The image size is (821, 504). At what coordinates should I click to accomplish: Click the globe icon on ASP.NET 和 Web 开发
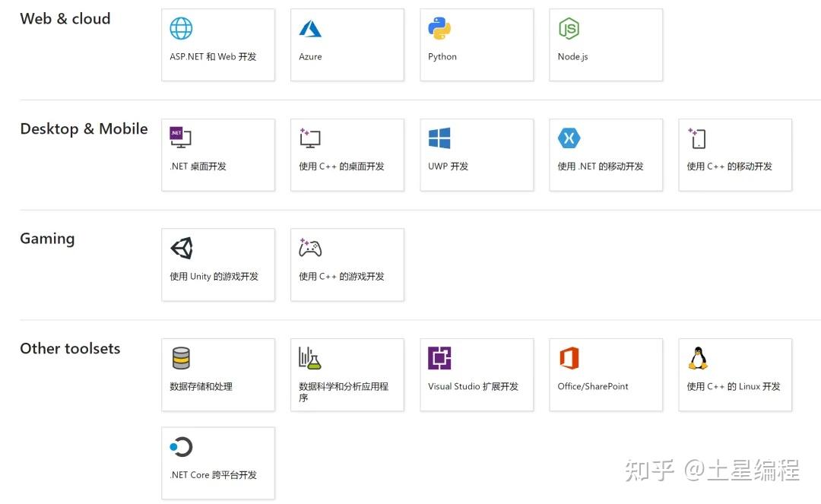coord(181,28)
